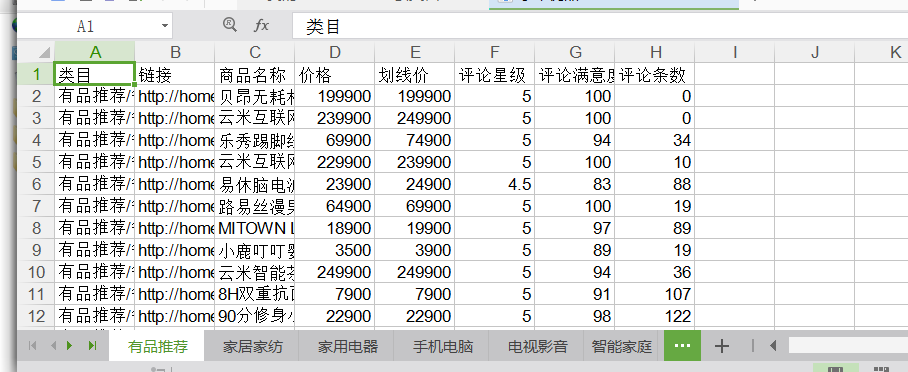908x372 pixels.
Task: Click the horizontal scrollbar left arrow
Action: pos(772,346)
